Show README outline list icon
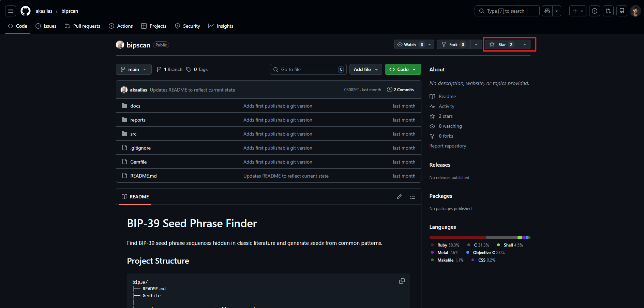Image resolution: width=644 pixels, height=308 pixels. pos(413,197)
